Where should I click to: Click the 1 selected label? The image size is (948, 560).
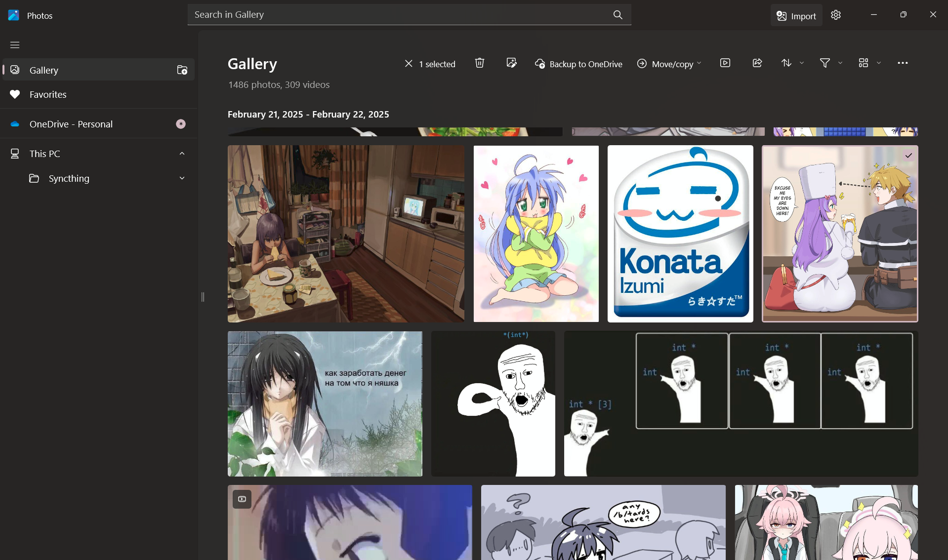(x=437, y=64)
